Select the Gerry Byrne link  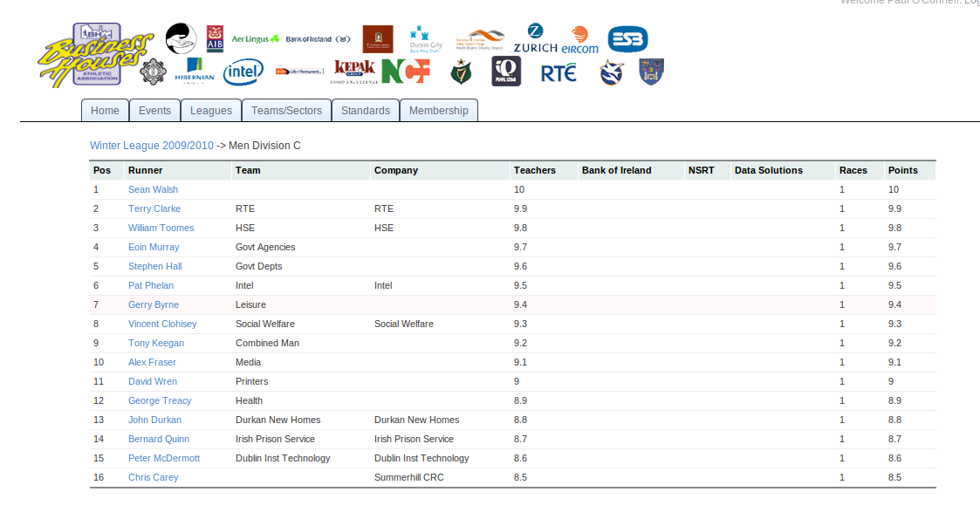[x=154, y=304]
